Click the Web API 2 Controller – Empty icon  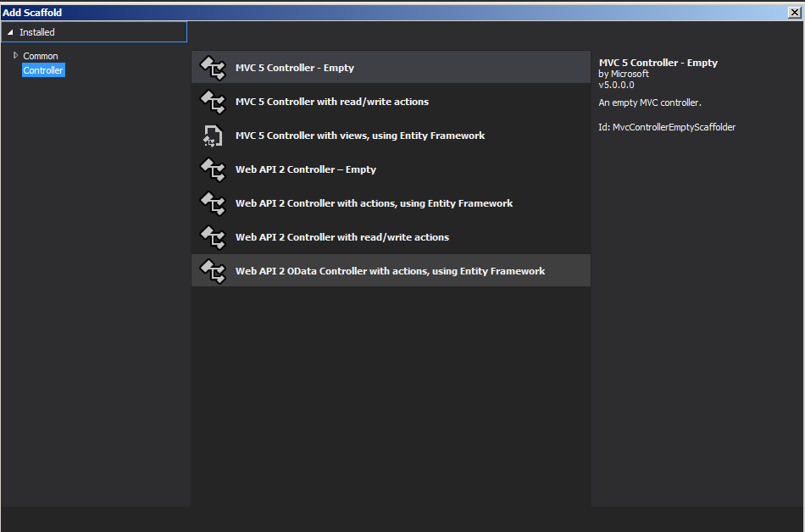coord(212,169)
